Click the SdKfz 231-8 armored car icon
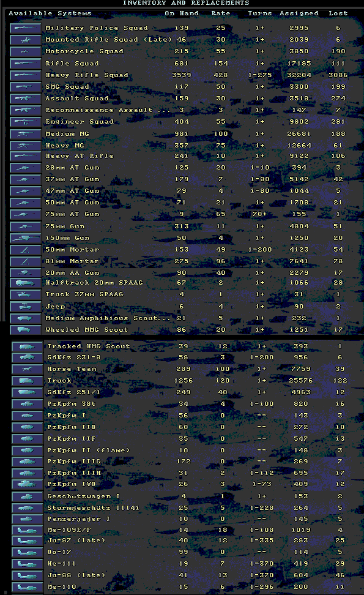The image size is (364, 595). (27, 357)
